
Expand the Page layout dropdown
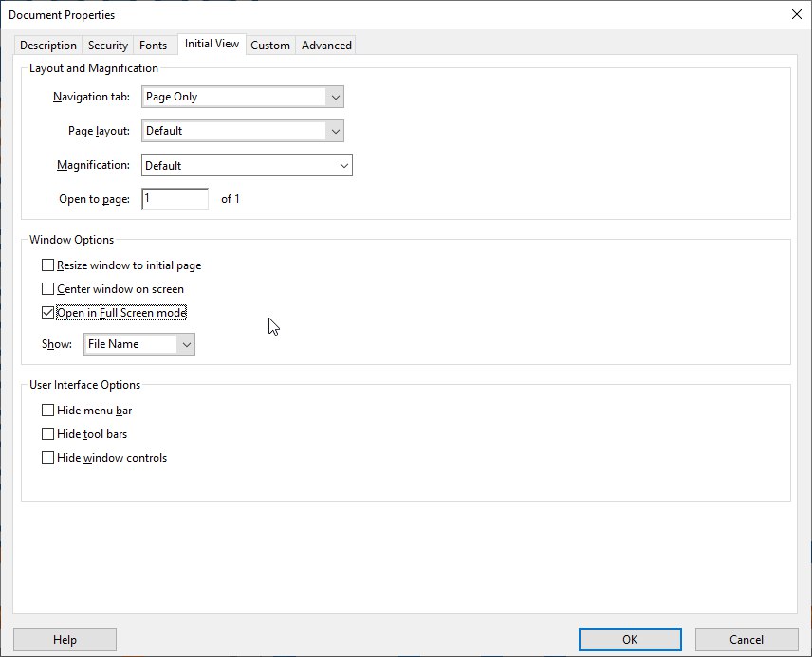(x=242, y=131)
